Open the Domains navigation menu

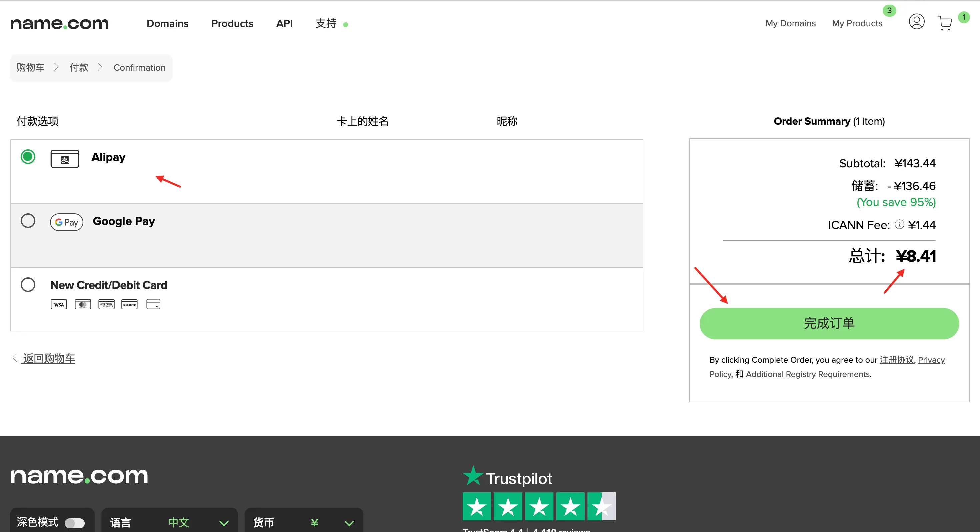click(167, 24)
